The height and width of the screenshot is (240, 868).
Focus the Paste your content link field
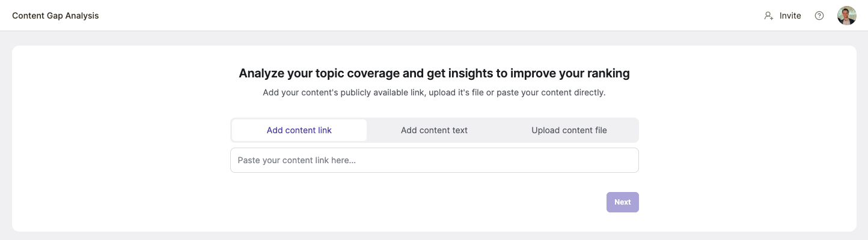point(434,160)
